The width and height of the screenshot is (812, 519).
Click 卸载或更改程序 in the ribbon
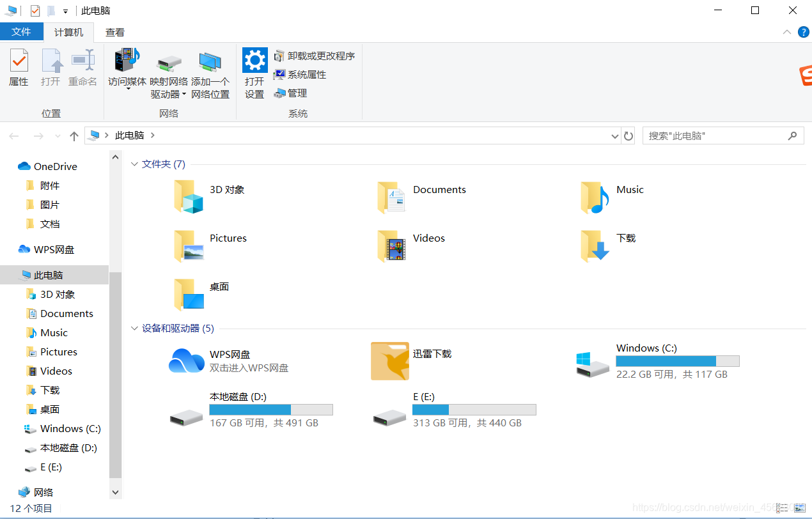click(314, 56)
